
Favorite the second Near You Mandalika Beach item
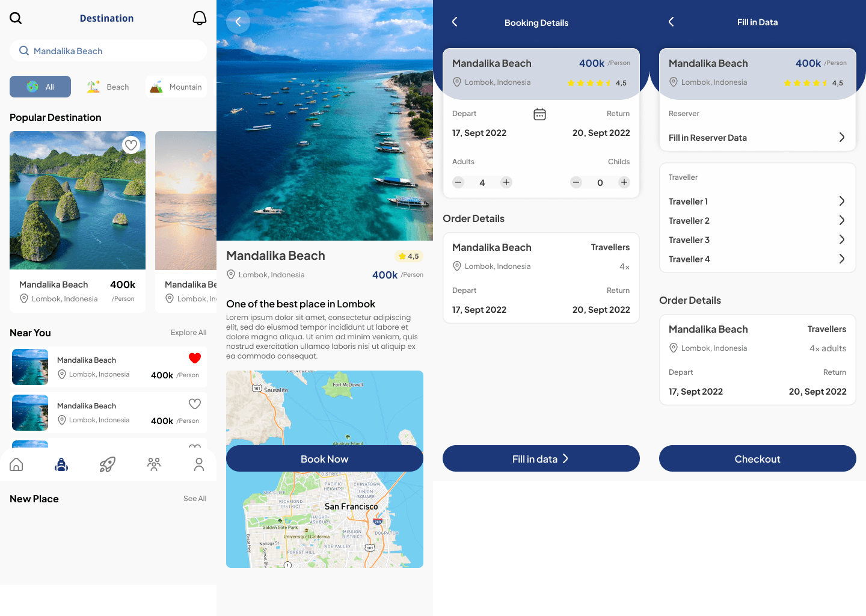(x=195, y=404)
